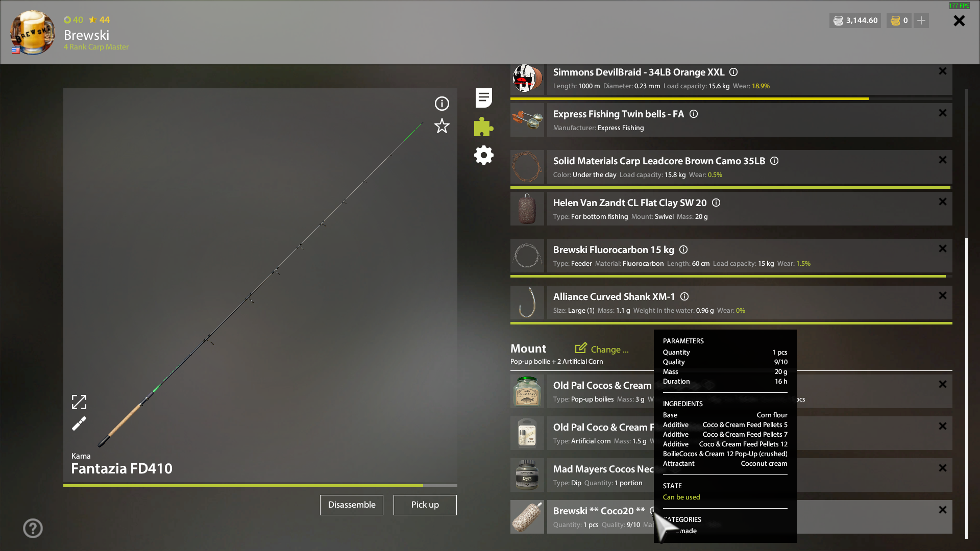Click the Fantazia FD410 rod name
Image resolution: width=980 pixels, height=551 pixels.
121,468
